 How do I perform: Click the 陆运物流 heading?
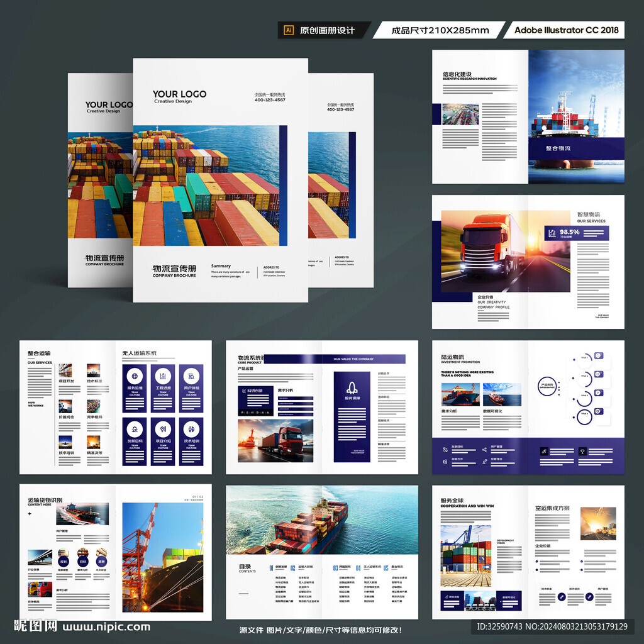tap(453, 357)
